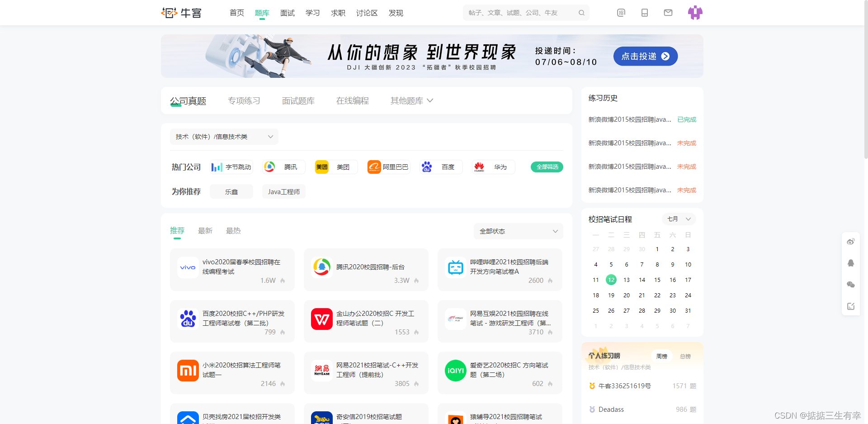
Task: Share via WeChat floating sidebar icon
Action: coord(851,285)
